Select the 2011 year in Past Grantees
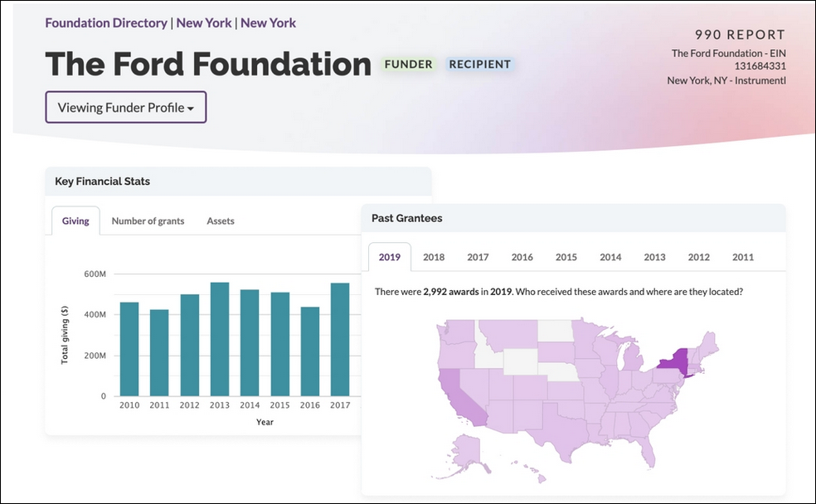This screenshot has width=816, height=504. pos(743,257)
